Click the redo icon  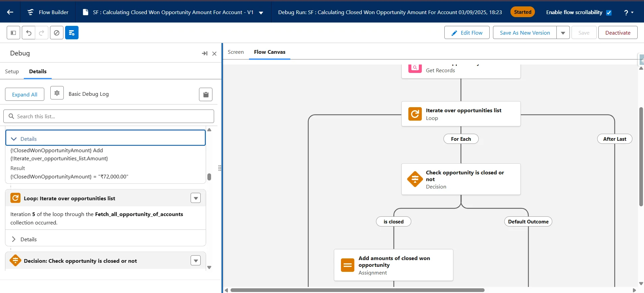point(42,33)
